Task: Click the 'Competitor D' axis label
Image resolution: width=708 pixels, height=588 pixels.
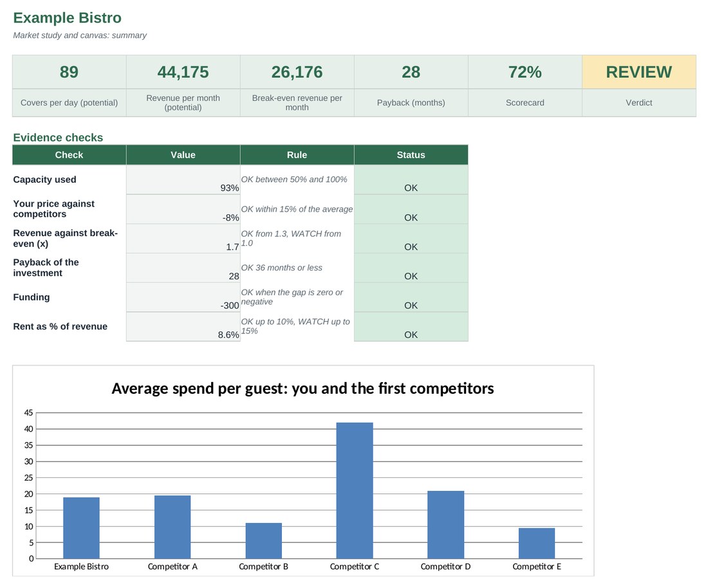Action: click(445, 566)
